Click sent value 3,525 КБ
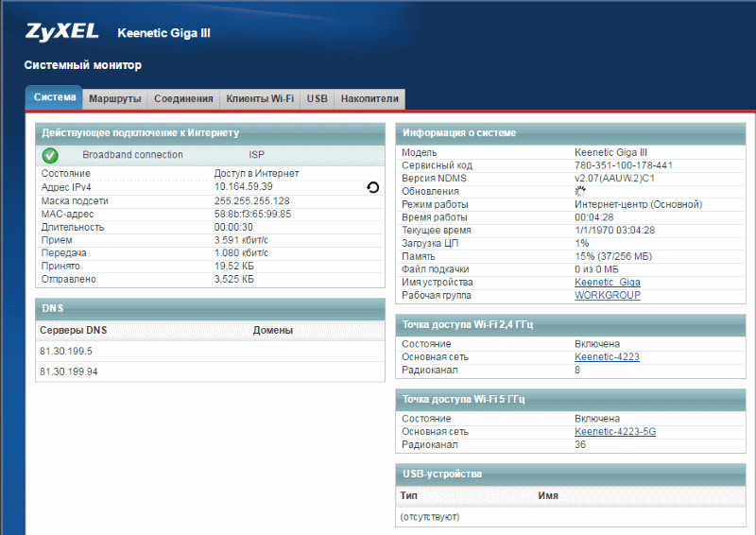The height and width of the screenshot is (535, 756). 233,280
